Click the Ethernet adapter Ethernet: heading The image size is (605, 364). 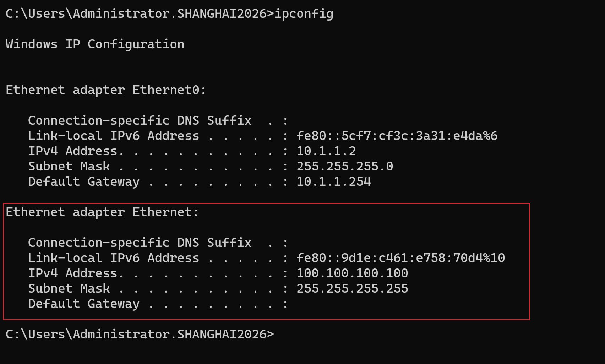pos(102,212)
